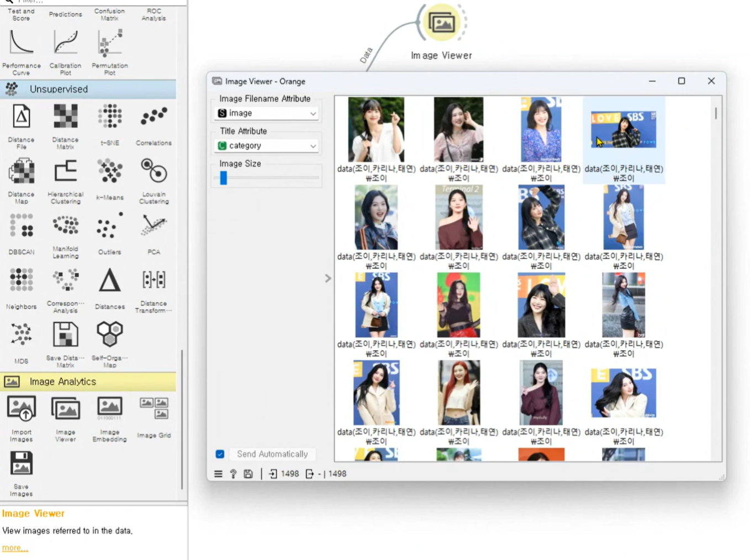Image resolution: width=750 pixels, height=560 pixels.
Task: Select the Save Images widget
Action: (22, 473)
